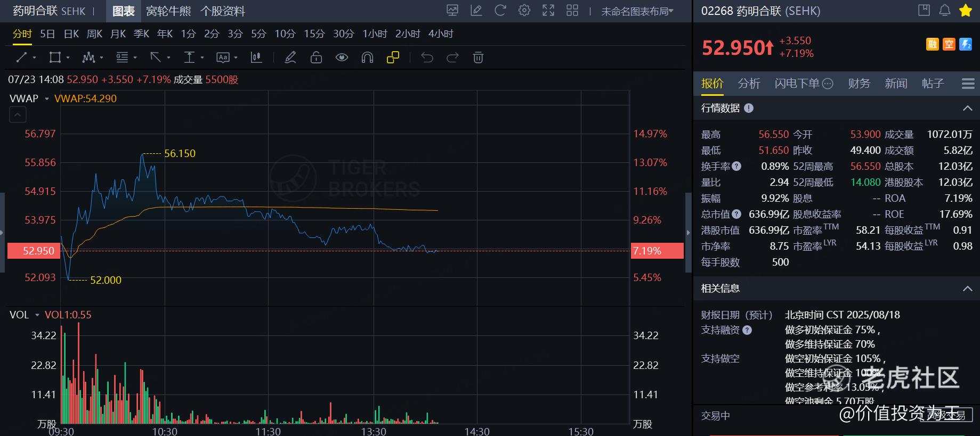Collapse the 相关信息 section
This screenshot has height=436, width=980.
tap(968, 289)
